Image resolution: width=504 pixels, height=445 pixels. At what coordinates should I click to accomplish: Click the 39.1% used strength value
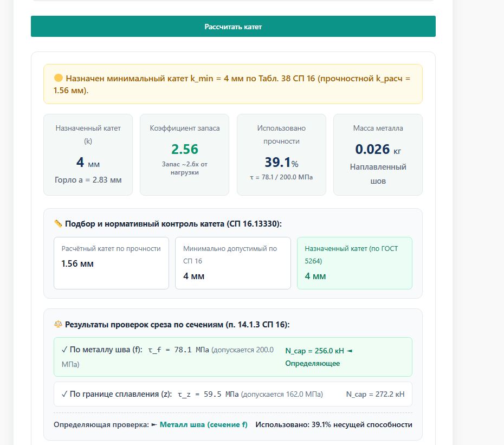(281, 162)
